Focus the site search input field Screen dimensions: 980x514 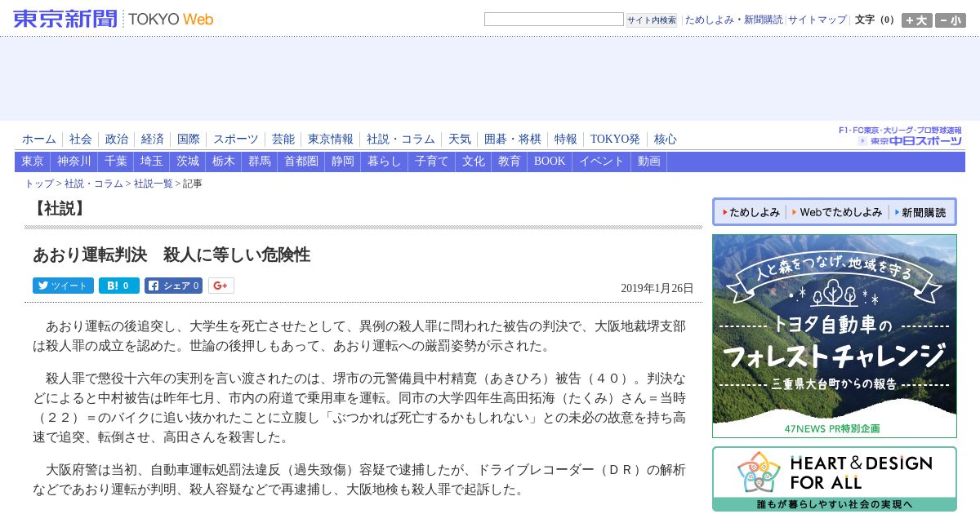tap(554, 20)
